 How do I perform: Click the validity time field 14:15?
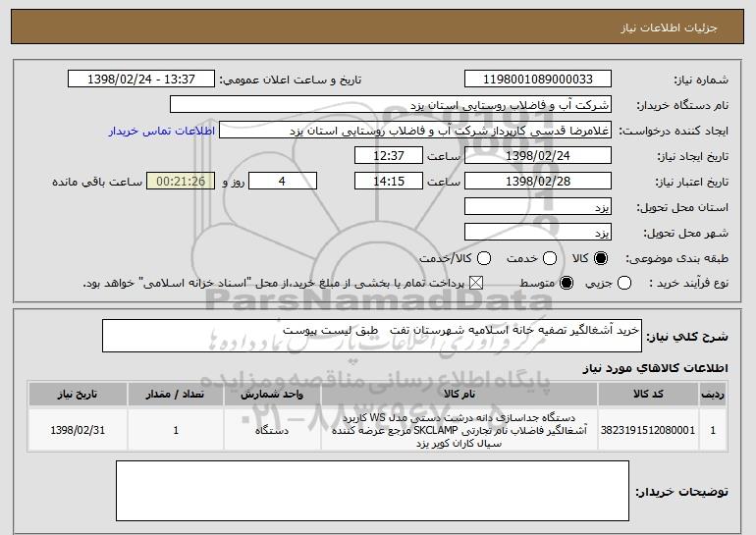pyautogui.click(x=389, y=182)
